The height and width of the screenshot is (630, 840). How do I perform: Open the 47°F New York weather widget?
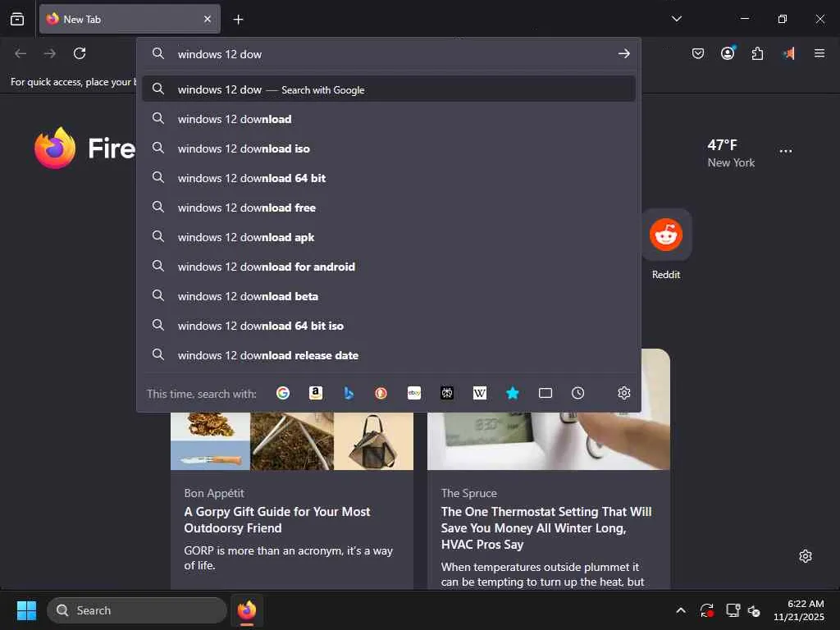click(x=731, y=153)
